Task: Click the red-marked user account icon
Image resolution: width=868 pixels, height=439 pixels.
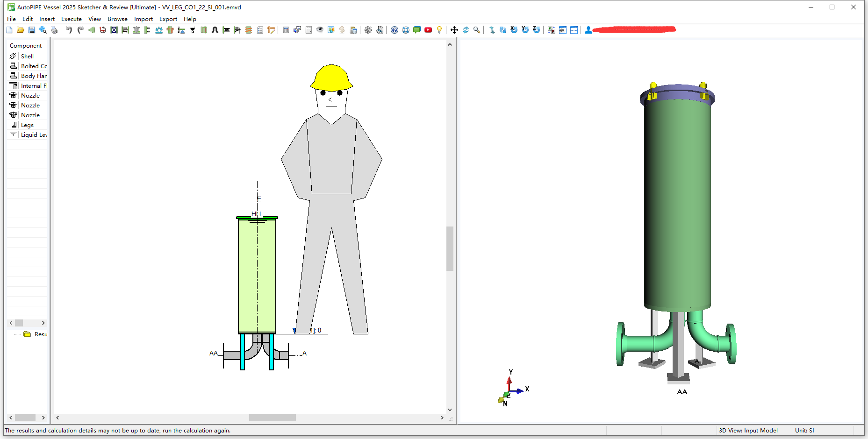Action: (588, 30)
